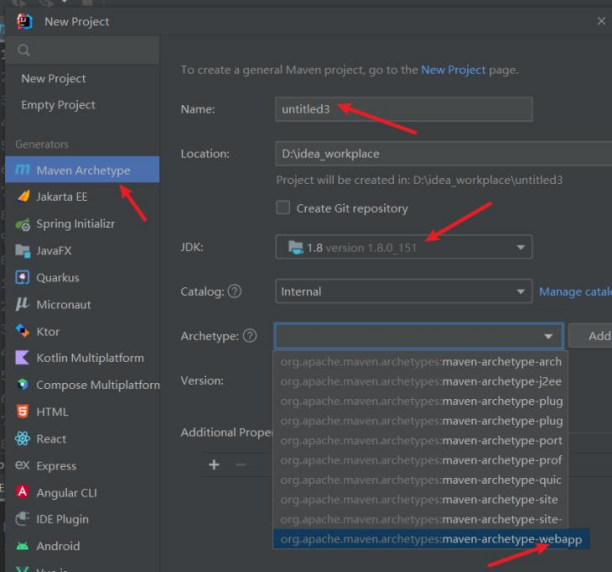Select Empty Project in sidebar
Image resolution: width=612 pixels, height=572 pixels.
[x=58, y=105]
